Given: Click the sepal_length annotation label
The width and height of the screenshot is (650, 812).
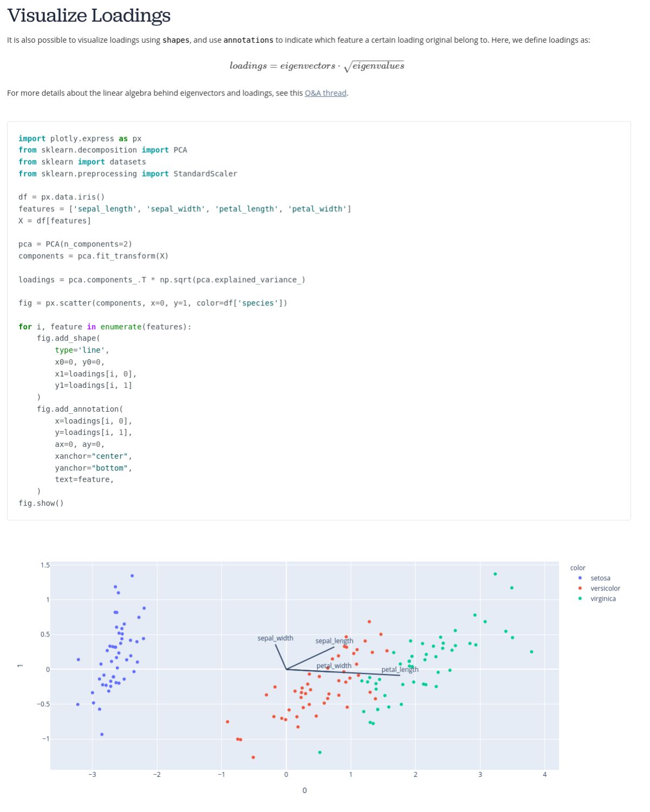Looking at the screenshot, I should point(334,641).
